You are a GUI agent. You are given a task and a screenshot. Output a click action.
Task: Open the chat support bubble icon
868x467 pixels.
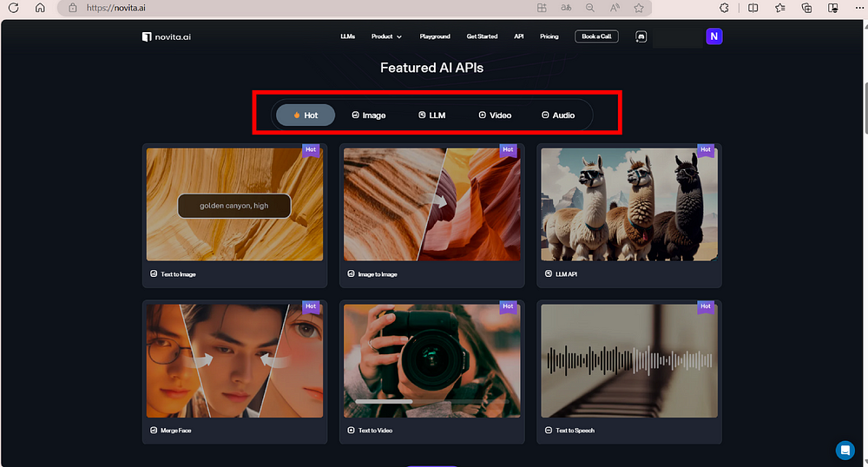point(845,451)
